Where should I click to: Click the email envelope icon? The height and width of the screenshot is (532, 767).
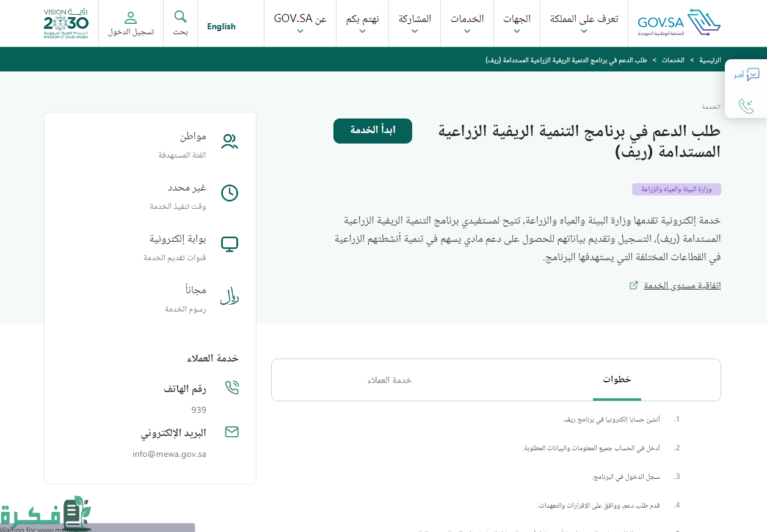(231, 432)
